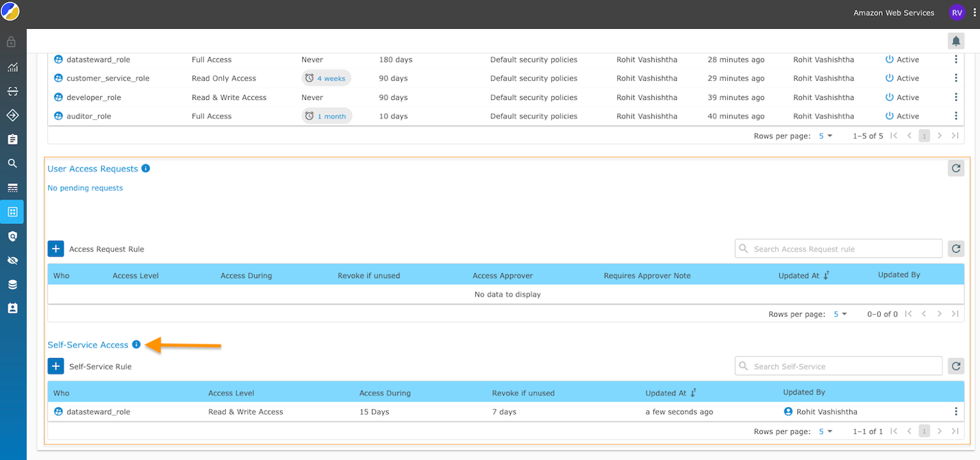The height and width of the screenshot is (460, 980).
Task: Open the database icon in left sidebar
Action: click(x=12, y=285)
